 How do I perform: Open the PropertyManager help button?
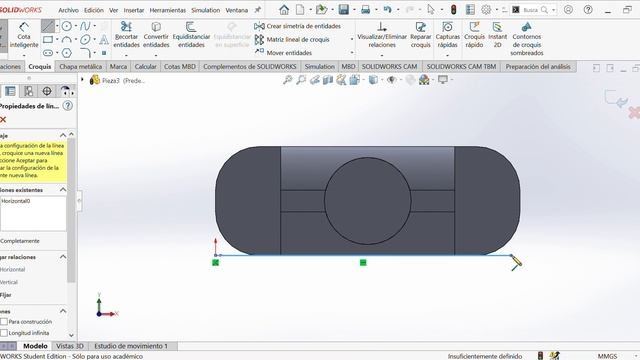pos(68,106)
